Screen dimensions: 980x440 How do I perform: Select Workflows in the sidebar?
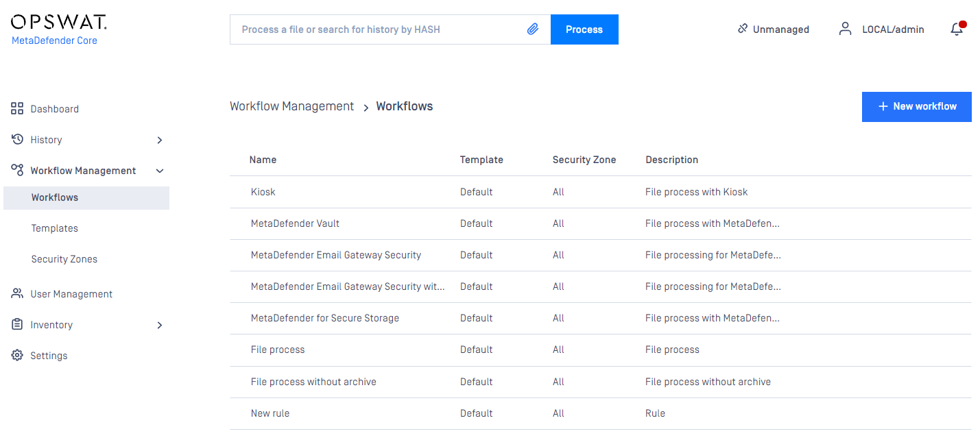click(86, 197)
